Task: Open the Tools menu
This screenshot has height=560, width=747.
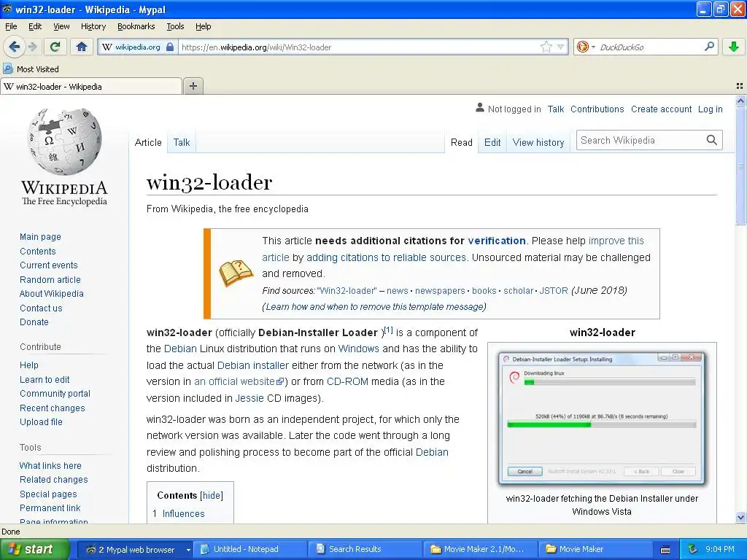Action: coord(175,26)
